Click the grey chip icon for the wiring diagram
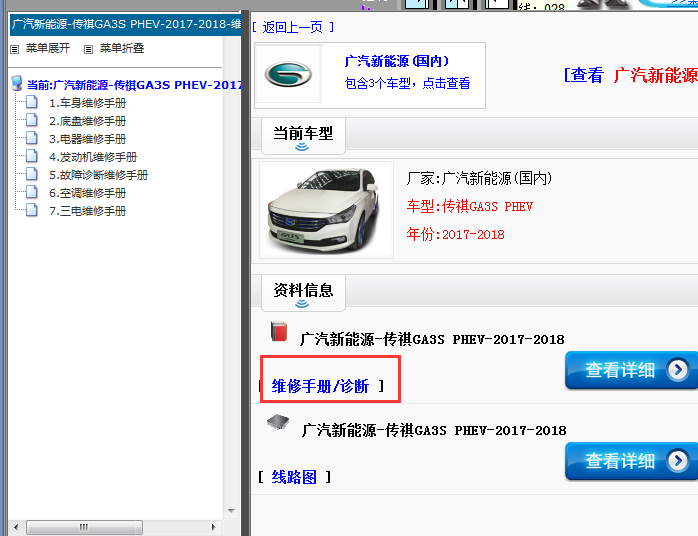 278,422
